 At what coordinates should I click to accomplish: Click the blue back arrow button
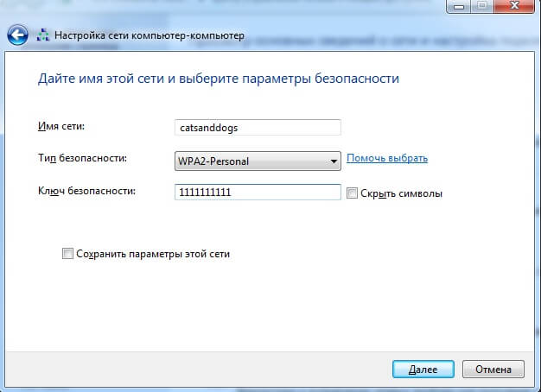(16, 36)
